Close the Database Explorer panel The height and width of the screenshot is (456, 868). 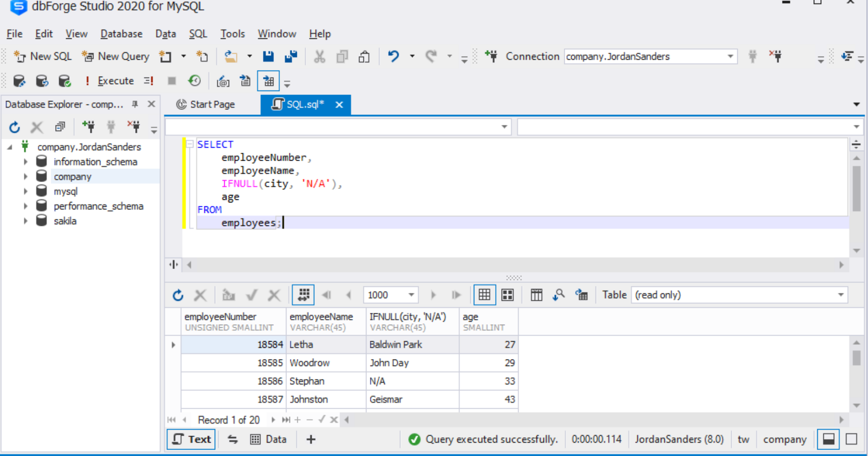(152, 104)
